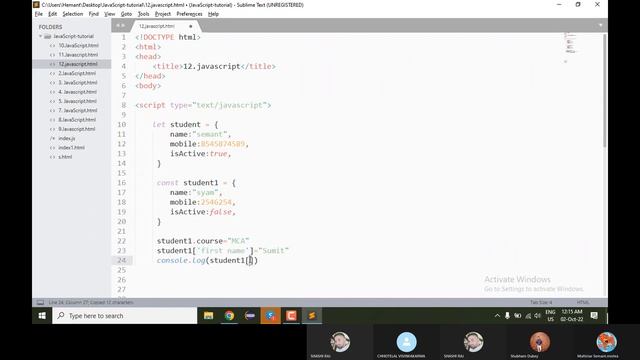Viewport: 640px width, 360px height.
Task: Open File Explorer from the taskbar
Action: (x=209, y=316)
